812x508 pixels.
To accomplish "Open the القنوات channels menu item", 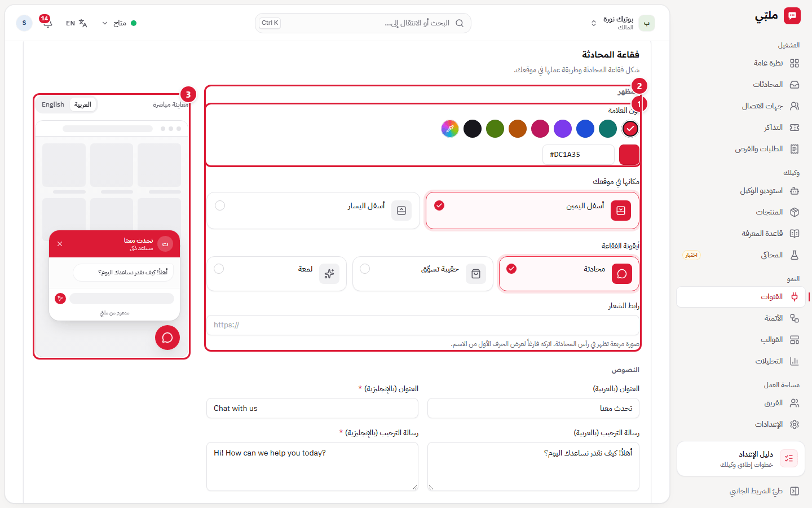I will point(741,297).
